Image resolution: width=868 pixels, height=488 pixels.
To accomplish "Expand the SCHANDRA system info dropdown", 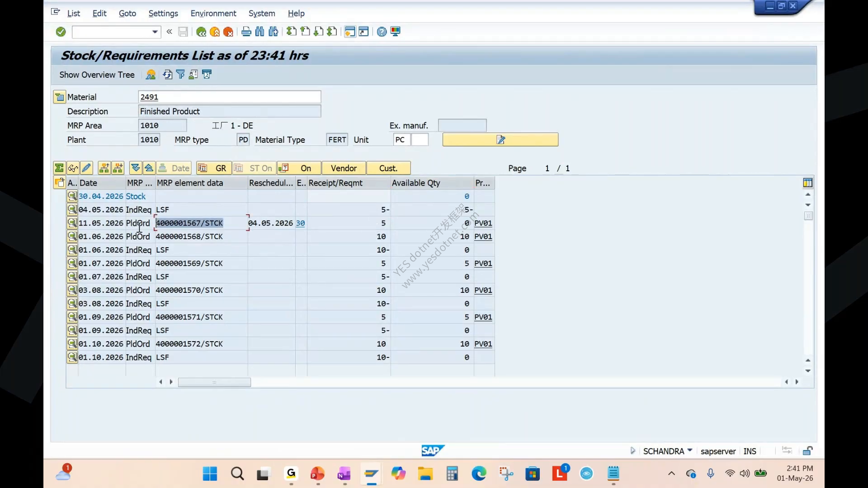I will tap(690, 450).
